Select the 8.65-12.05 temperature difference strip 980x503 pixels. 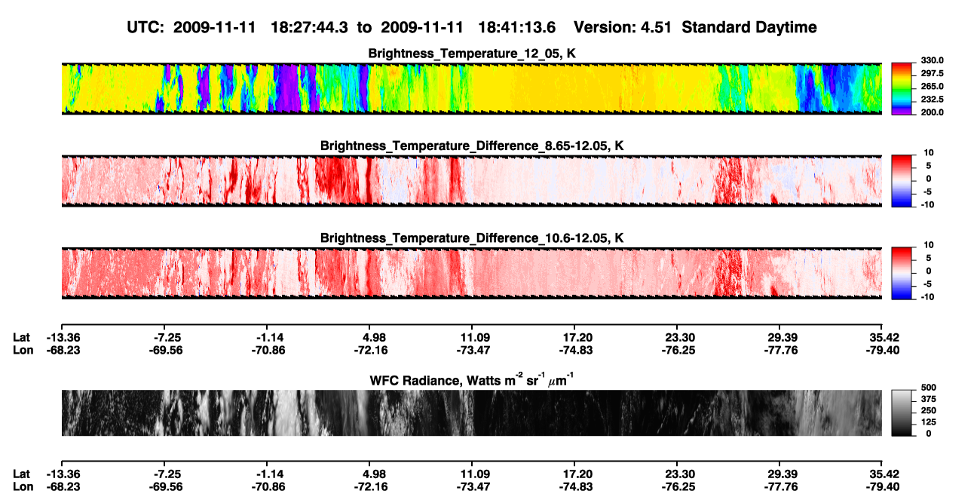point(471,180)
